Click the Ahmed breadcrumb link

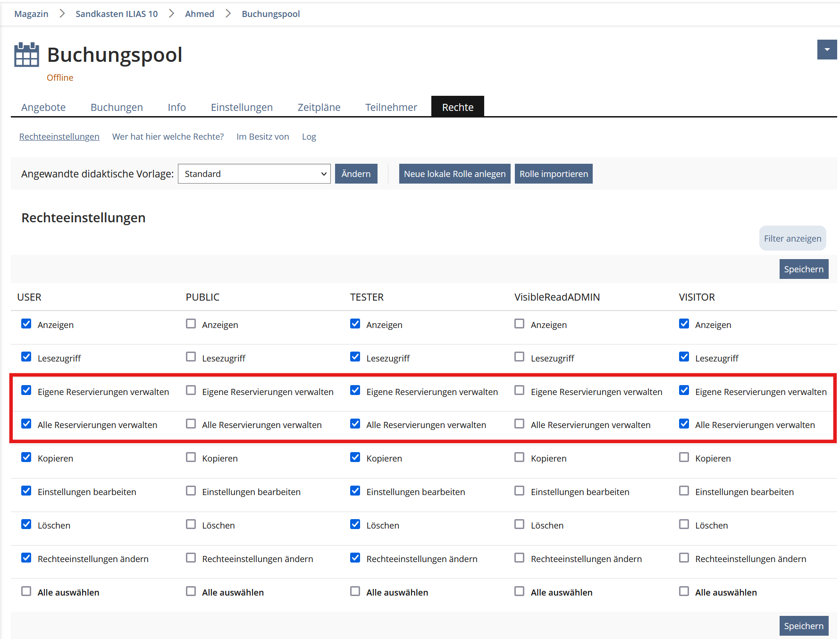199,14
